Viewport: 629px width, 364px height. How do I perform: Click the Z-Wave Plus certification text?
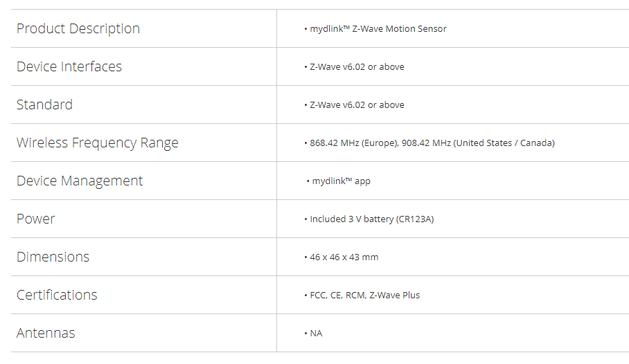point(394,295)
